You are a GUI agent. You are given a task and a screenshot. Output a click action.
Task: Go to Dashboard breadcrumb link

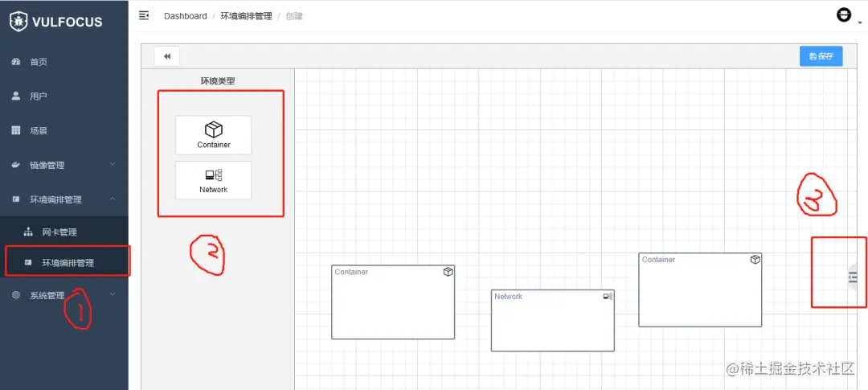[186, 16]
